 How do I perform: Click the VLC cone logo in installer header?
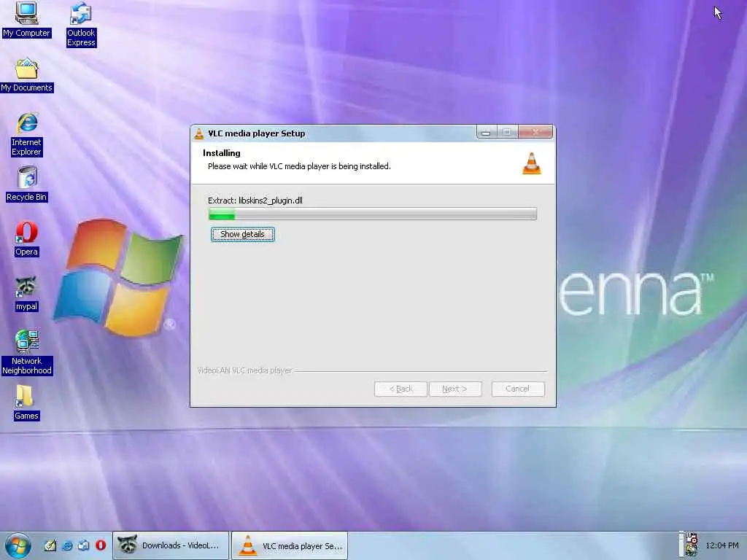532,163
